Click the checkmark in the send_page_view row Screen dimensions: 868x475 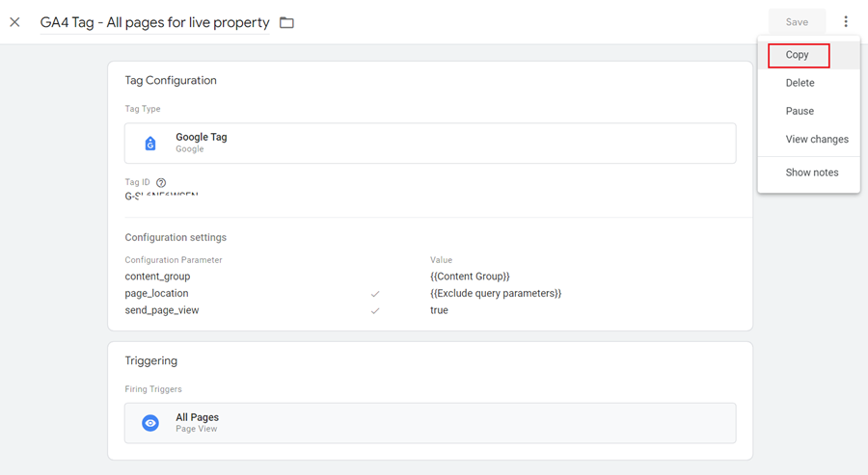[x=375, y=311]
